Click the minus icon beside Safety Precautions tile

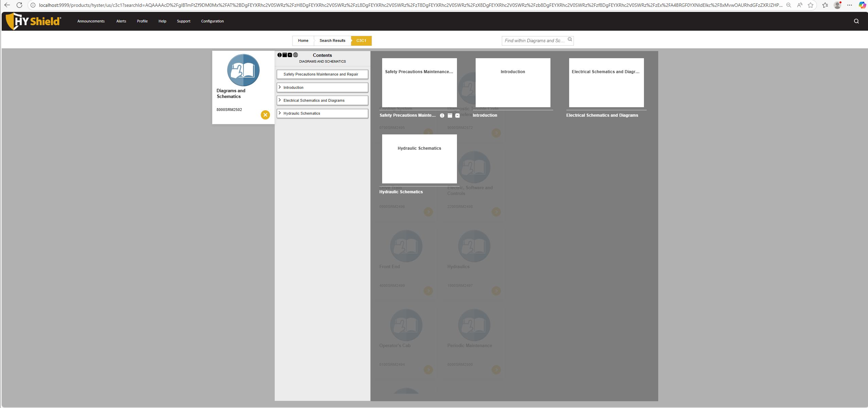pos(457,116)
